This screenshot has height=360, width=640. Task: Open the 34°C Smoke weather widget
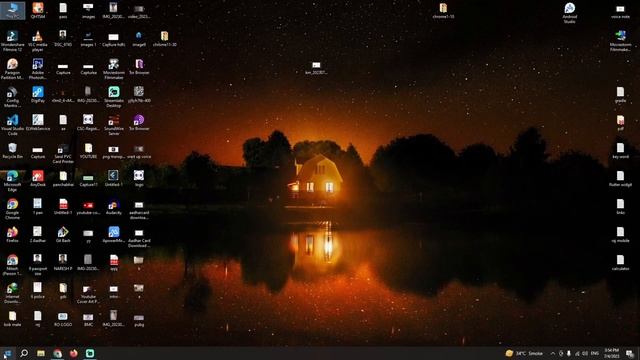[x=524, y=353]
